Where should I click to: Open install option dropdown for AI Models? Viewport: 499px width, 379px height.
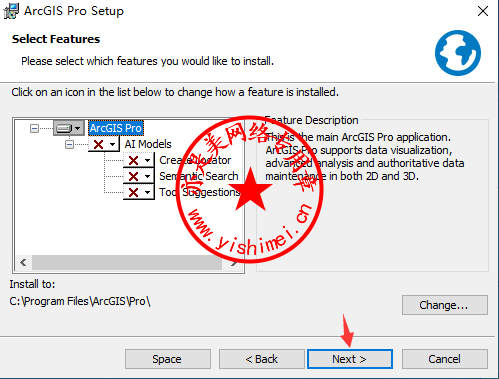tap(104, 144)
